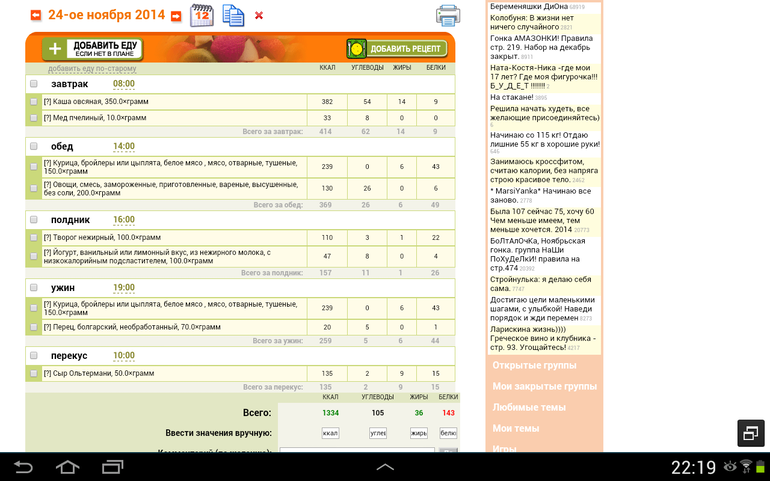The image size is (770, 481).
Task: Check the завтрак meal checkbox
Action: click(33, 84)
